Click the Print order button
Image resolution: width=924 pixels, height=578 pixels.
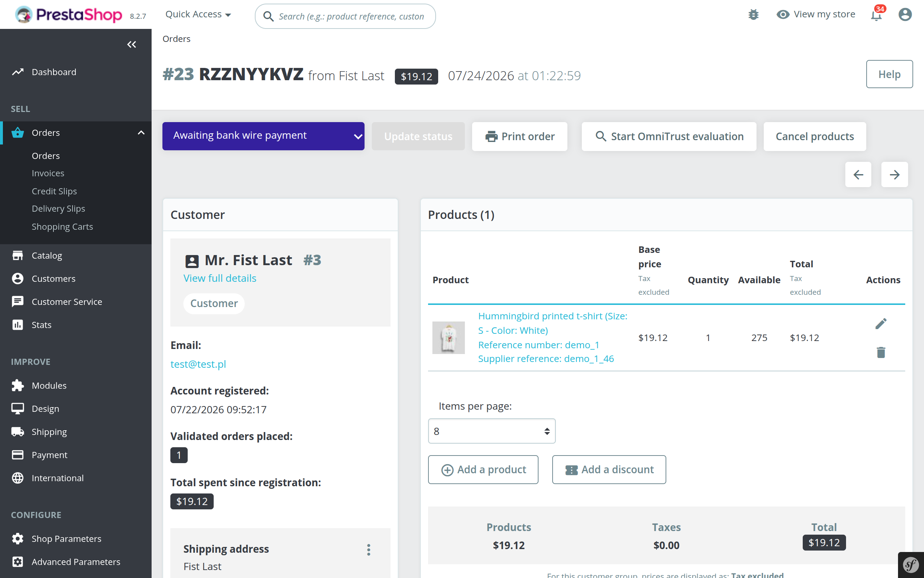pos(520,137)
